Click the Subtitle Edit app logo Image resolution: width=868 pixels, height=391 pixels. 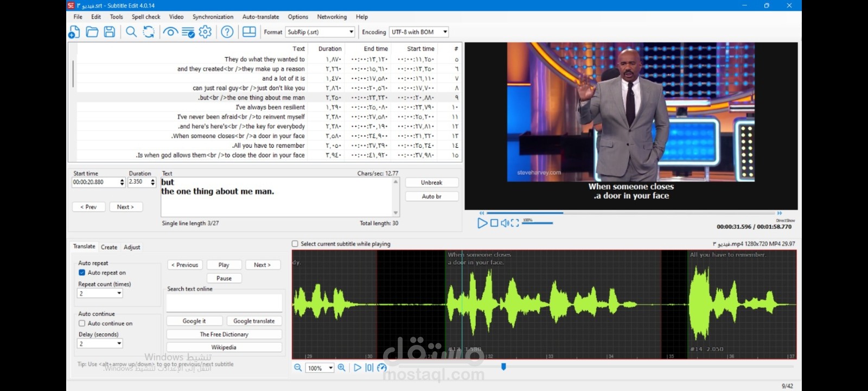pos(71,5)
